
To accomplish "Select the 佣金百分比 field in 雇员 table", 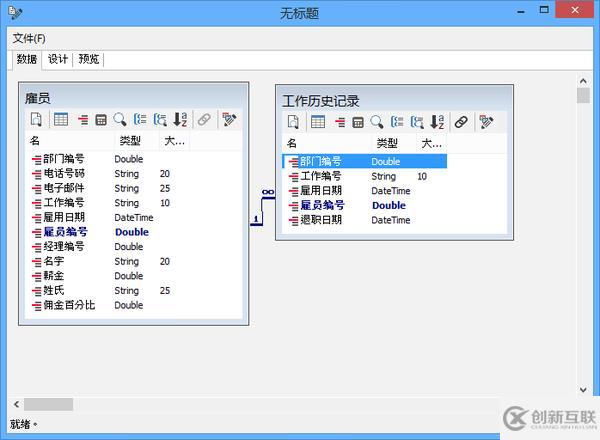I will (x=69, y=305).
